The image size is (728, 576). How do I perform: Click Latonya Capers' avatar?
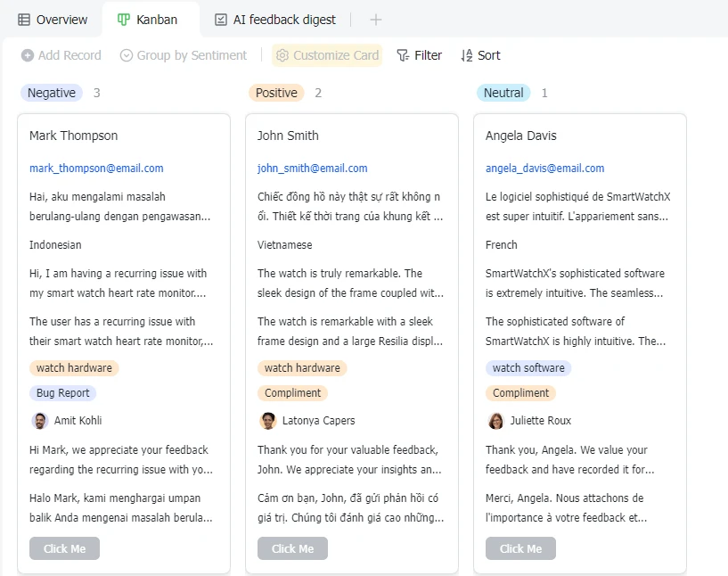click(x=268, y=421)
